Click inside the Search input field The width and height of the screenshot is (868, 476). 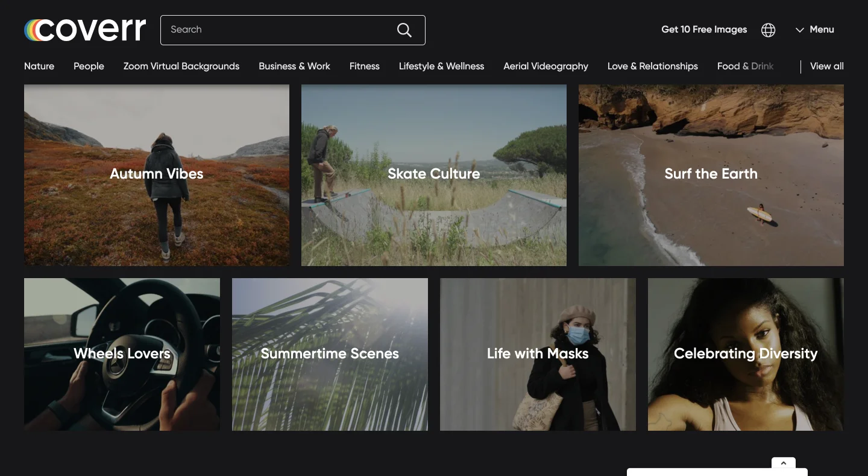click(277, 30)
